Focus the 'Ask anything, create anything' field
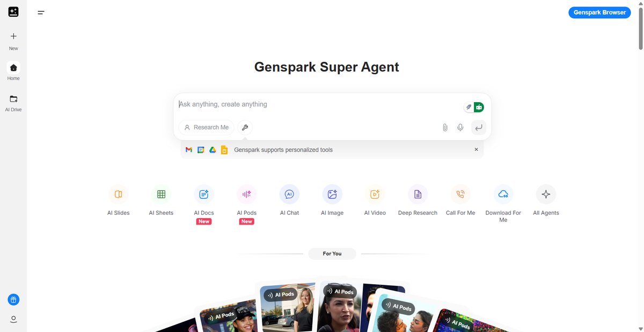This screenshot has height=332, width=644. click(319, 104)
